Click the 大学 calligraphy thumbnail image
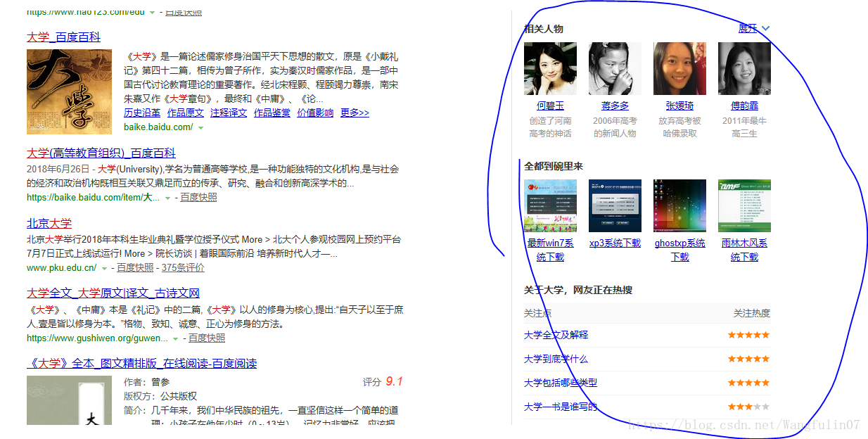This screenshot has width=868, height=439. (x=69, y=91)
